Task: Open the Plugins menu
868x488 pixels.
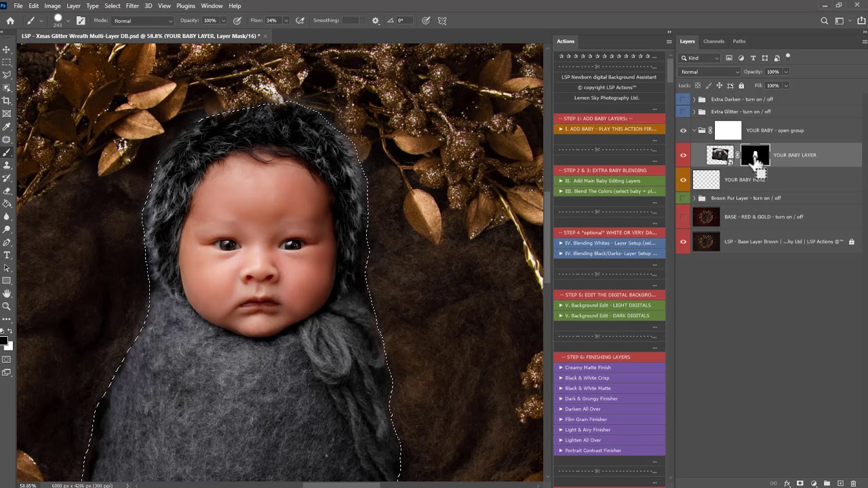Action: coord(186,6)
